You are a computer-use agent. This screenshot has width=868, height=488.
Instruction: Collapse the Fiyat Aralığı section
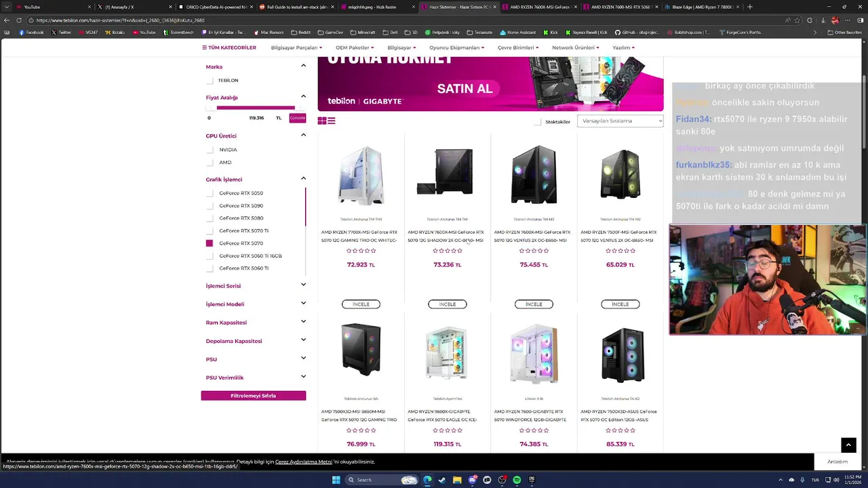point(303,96)
